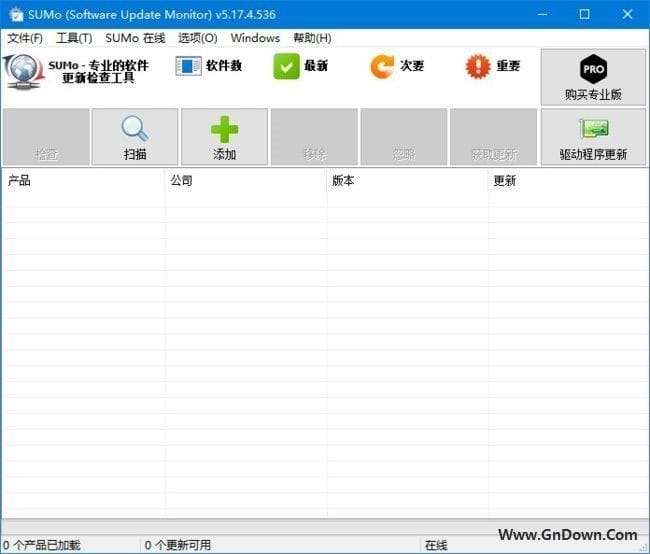Click the PRO 购买专业版 badge icon
The image size is (650, 554).
(593, 69)
